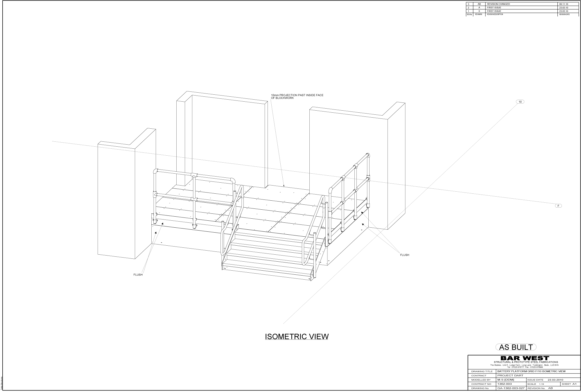Click the 'FLUSH' label below the left wall
581x392 pixels.
(138, 275)
